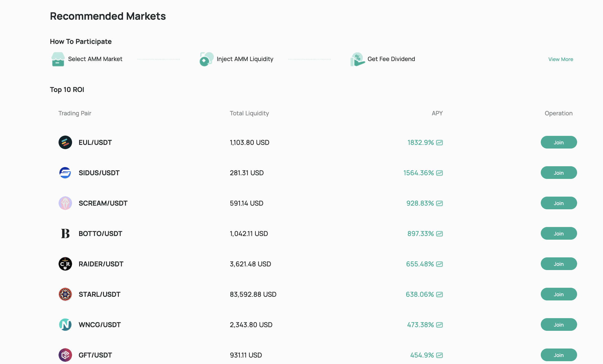
Task: Click the SIDUS token logo icon
Action: click(x=65, y=173)
